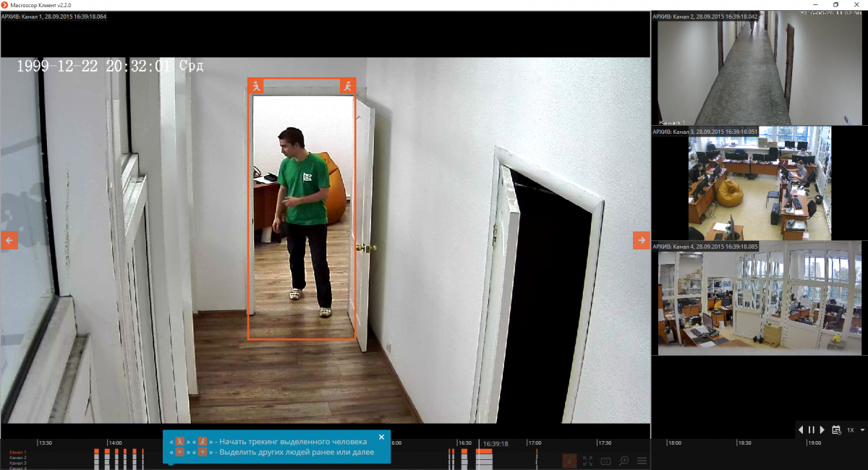868x470 pixels.
Task: Click the right tracking icon on the person frame
Action: coord(348,86)
